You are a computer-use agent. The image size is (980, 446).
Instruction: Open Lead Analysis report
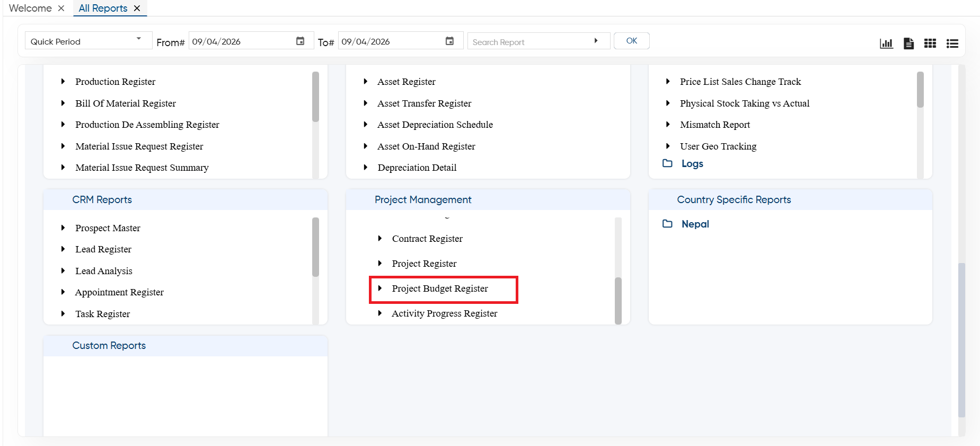pos(104,271)
